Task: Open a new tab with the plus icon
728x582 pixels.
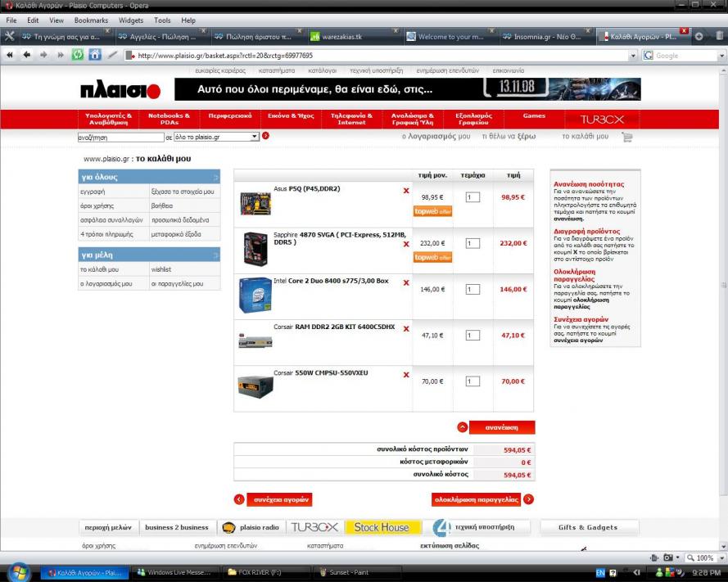Action: (x=699, y=36)
